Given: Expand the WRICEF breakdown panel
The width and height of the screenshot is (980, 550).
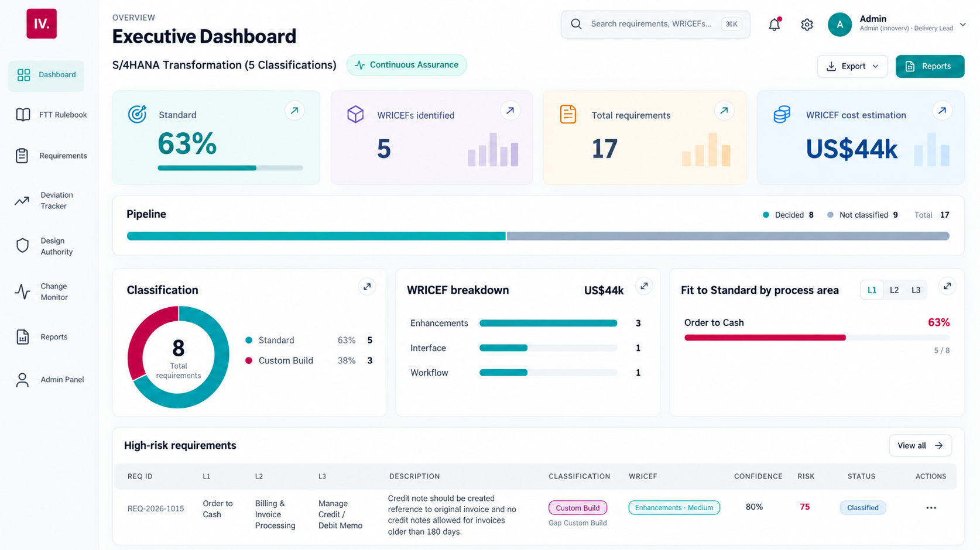Looking at the screenshot, I should [x=644, y=286].
